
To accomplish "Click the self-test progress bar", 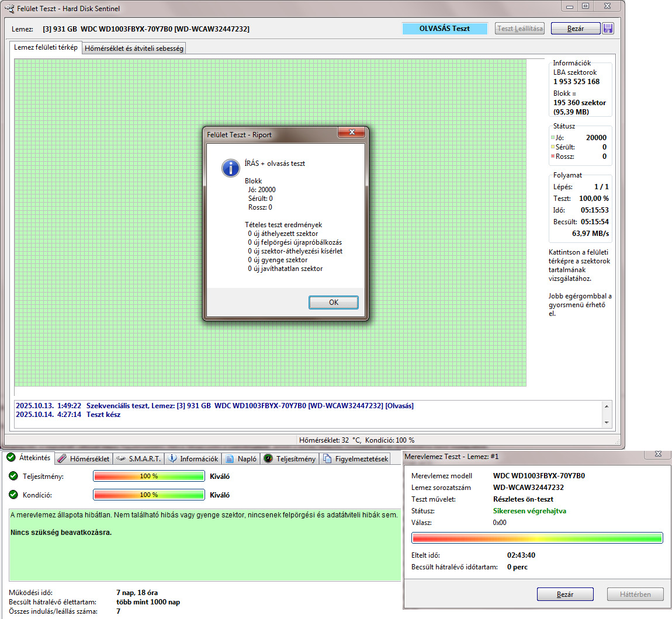I will tap(537, 538).
